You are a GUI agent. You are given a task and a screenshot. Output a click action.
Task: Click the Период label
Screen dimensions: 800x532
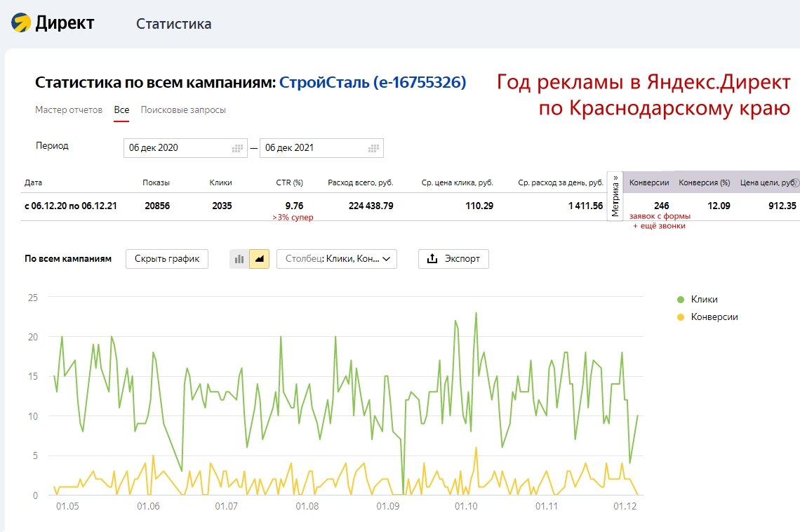tap(52, 146)
